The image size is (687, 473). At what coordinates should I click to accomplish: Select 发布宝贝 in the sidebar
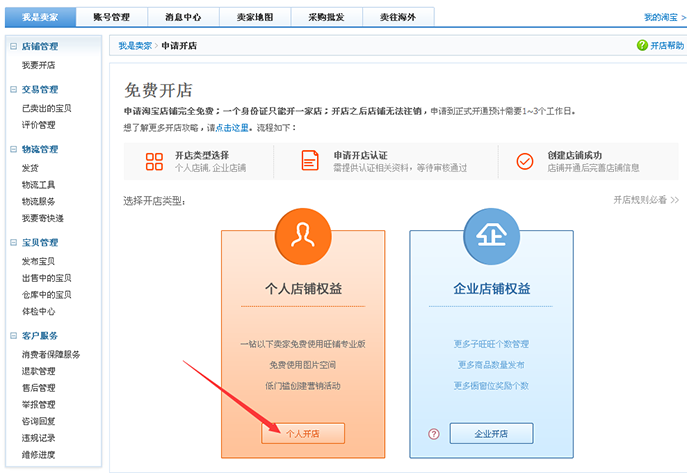point(39,261)
